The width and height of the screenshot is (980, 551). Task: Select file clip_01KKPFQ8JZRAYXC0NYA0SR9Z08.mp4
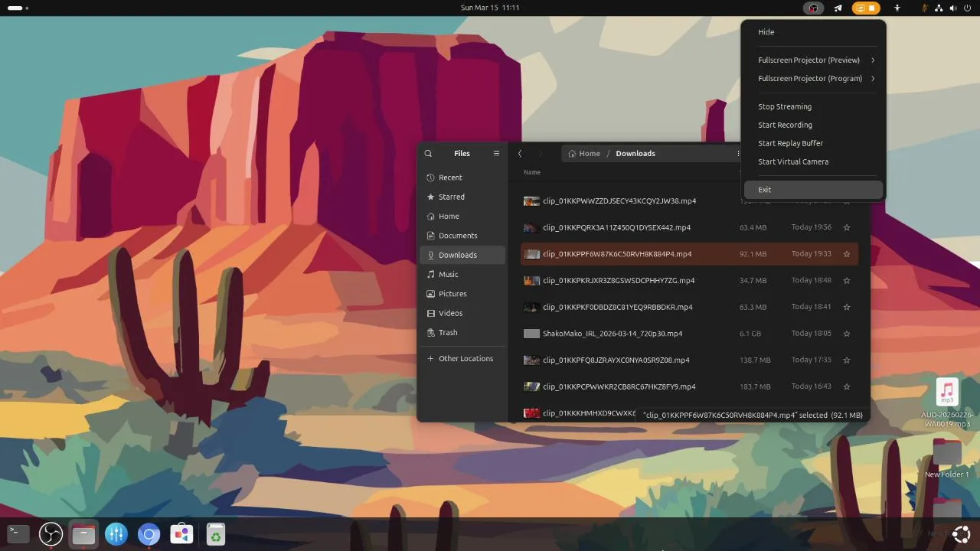(x=616, y=360)
